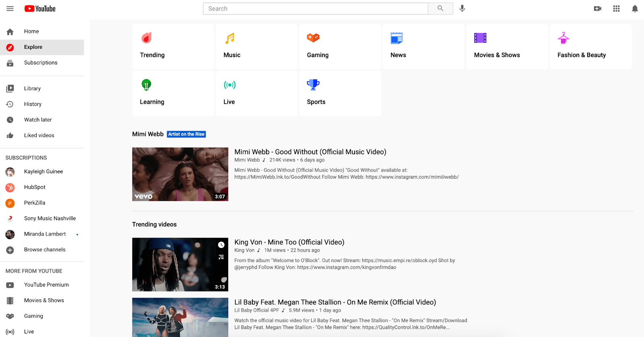Click the Library icon in sidebar

(10, 89)
